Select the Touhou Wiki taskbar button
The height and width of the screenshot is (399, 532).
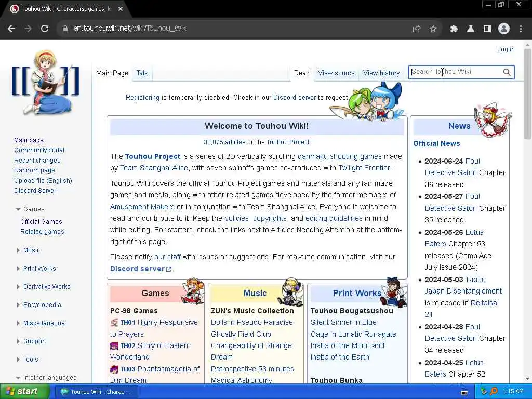[97, 392]
